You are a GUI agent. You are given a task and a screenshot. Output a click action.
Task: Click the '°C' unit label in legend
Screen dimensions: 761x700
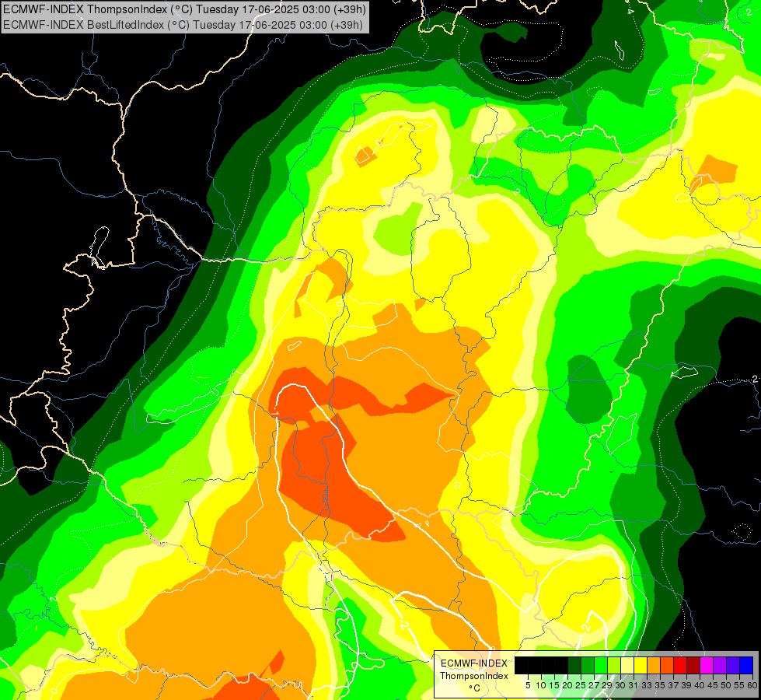coord(475,688)
